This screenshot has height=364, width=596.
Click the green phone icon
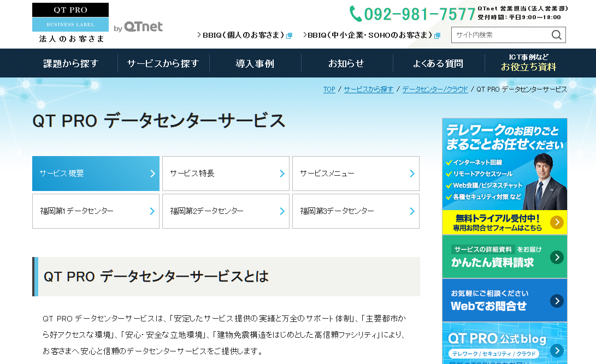[356, 14]
